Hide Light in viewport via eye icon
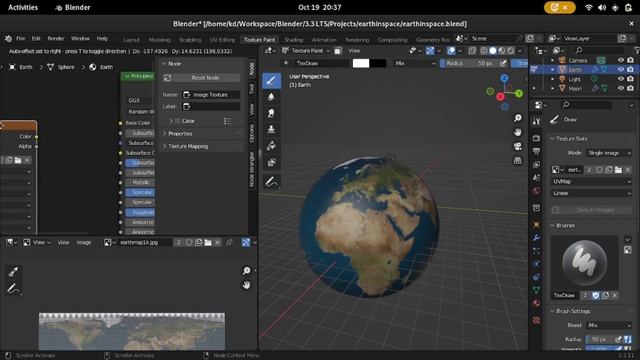640x360 pixels. point(621,79)
